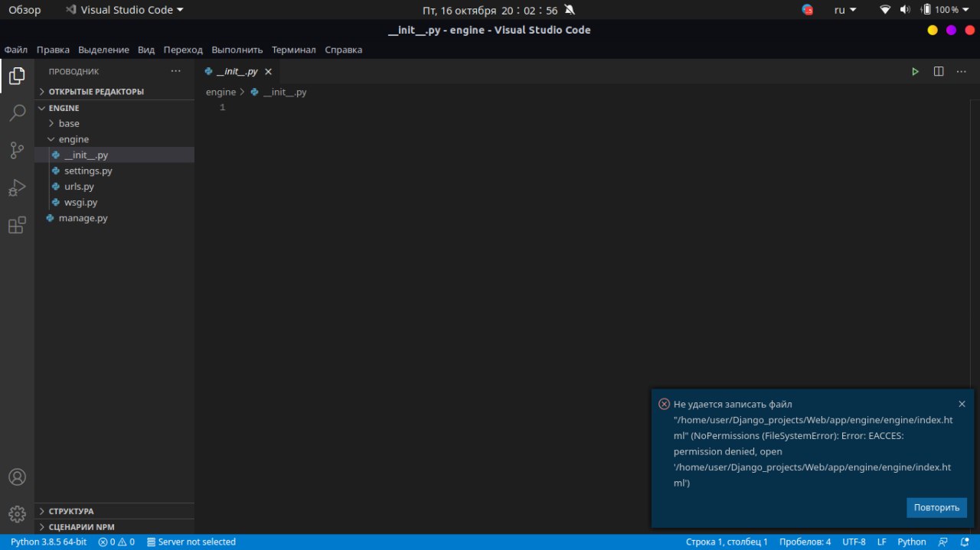Click the Wi-Fi network icon
This screenshot has height=550, width=980.
(886, 10)
